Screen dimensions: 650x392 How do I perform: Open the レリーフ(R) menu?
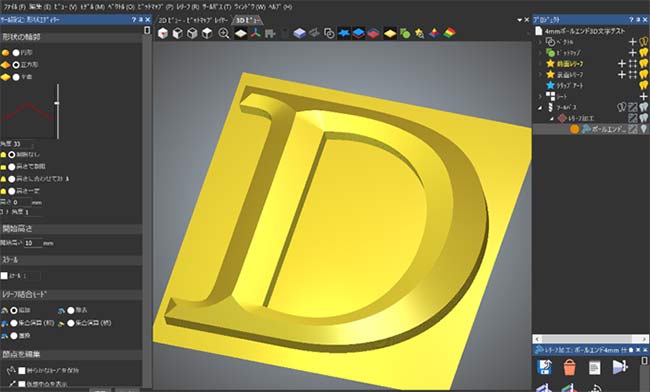[x=188, y=7]
